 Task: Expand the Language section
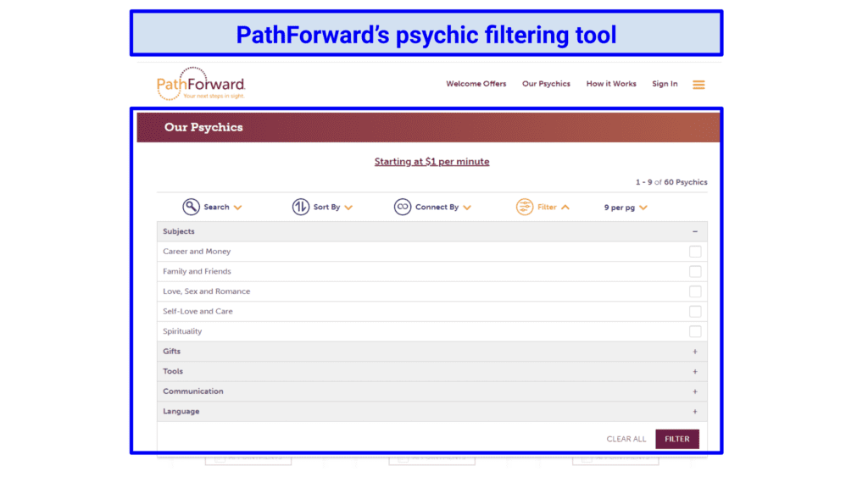coord(431,412)
